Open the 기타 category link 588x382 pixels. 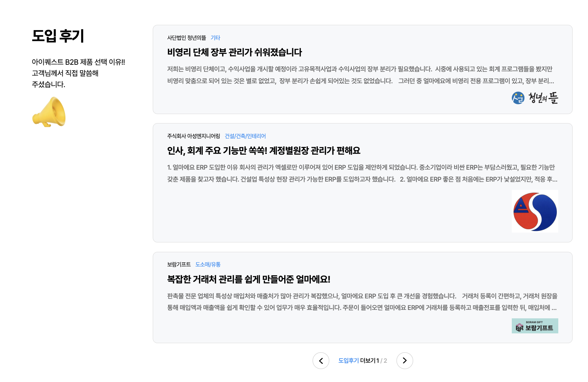coord(216,37)
